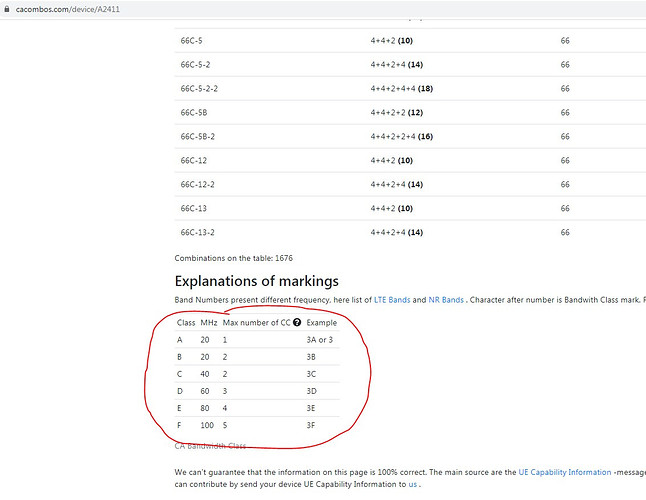The width and height of the screenshot is (646, 500).
Task: Click the 4+4+2+4+4 (18) MIMO value
Action: click(402, 89)
